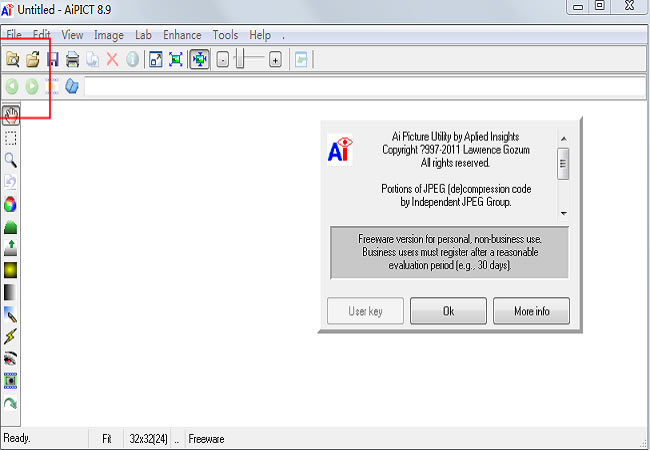Open the Enhance menu
The height and width of the screenshot is (450, 650).
click(x=182, y=35)
